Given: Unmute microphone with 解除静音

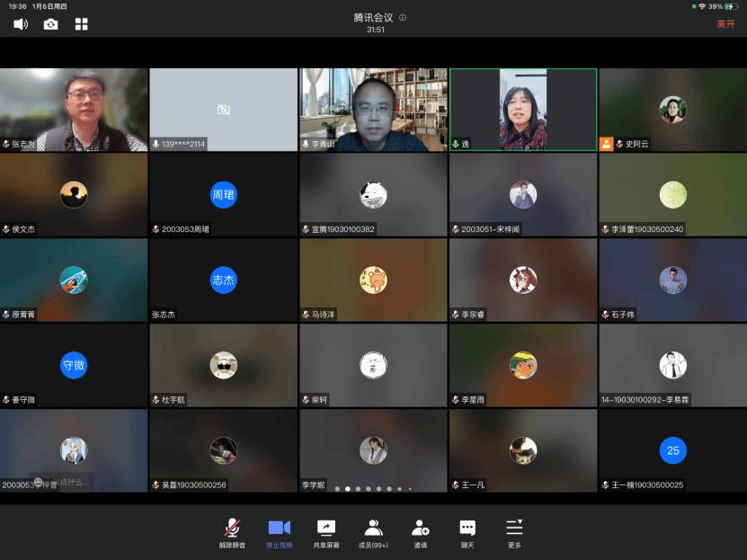Looking at the screenshot, I should point(232,532).
